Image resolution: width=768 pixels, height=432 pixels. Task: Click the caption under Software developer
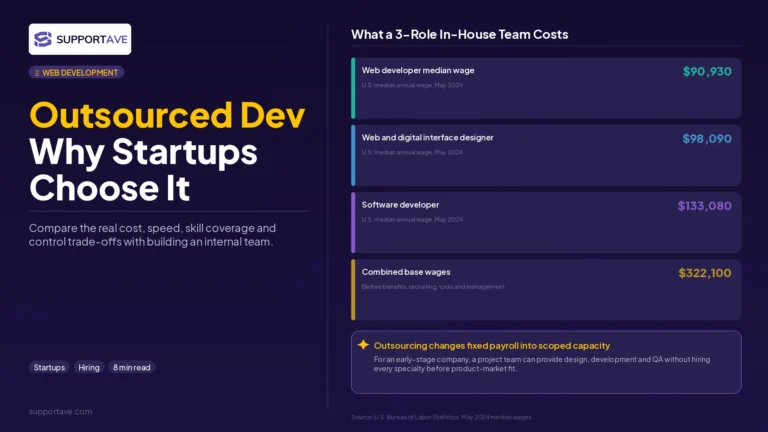point(412,219)
